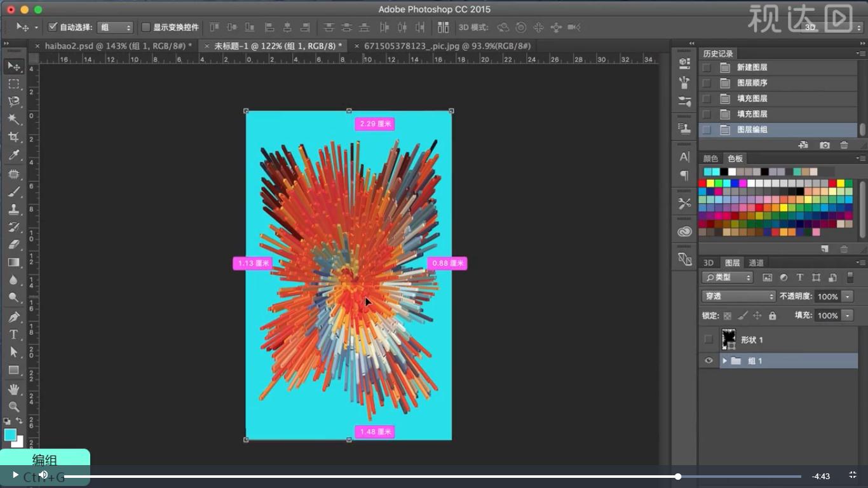The width and height of the screenshot is (868, 488).
Task: Uncheck the 自动选择 checkbox
Action: click(53, 27)
